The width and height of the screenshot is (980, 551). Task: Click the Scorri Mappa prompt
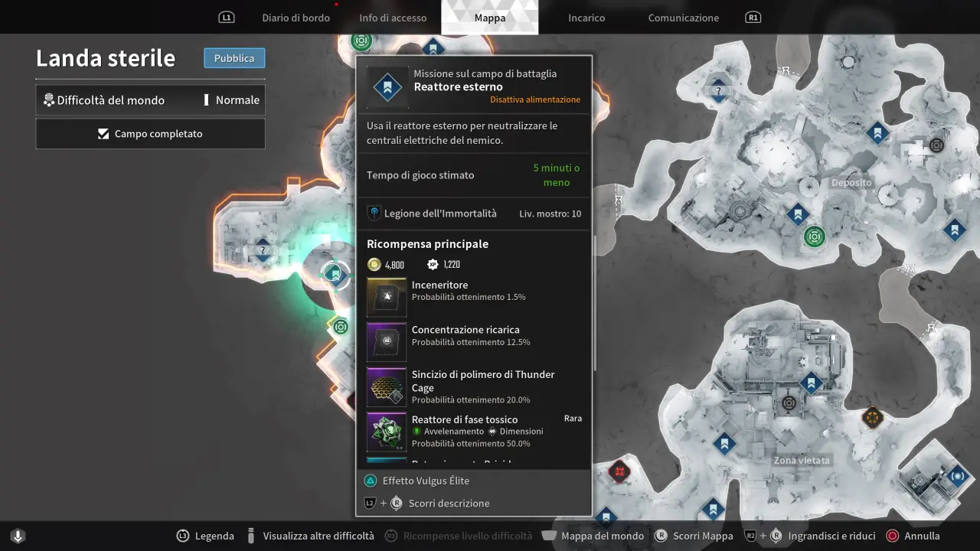click(x=694, y=536)
